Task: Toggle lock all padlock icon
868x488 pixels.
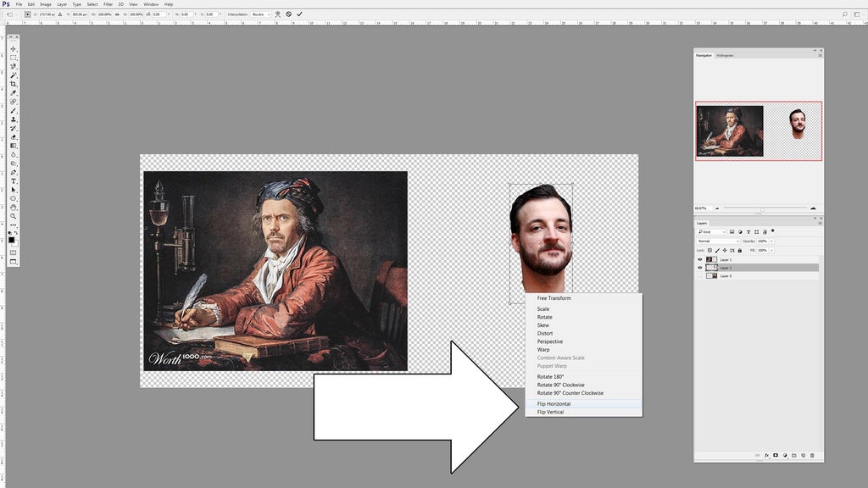Action: pyautogui.click(x=739, y=251)
